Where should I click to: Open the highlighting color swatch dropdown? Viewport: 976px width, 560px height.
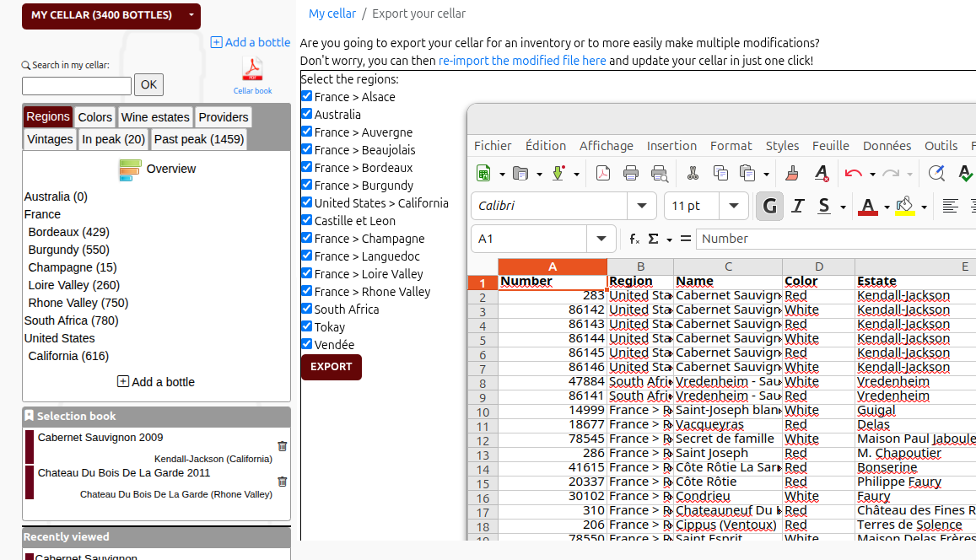(x=924, y=205)
